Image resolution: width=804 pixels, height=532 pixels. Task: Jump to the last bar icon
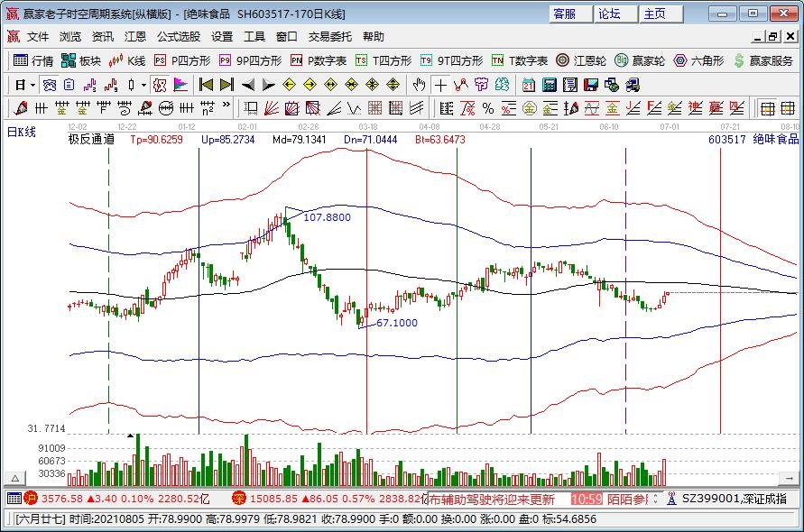[x=226, y=85]
